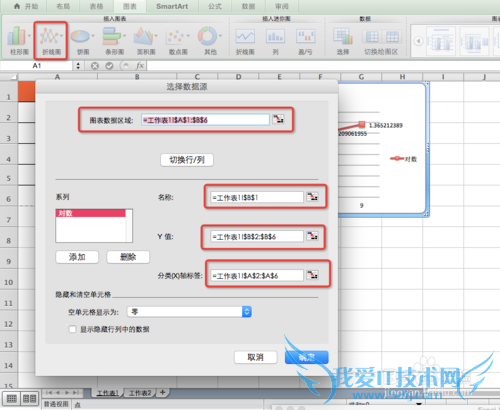This screenshot has width=500, height=410.
Task: Switch to the Charts (图表) tab
Action: 130,6
